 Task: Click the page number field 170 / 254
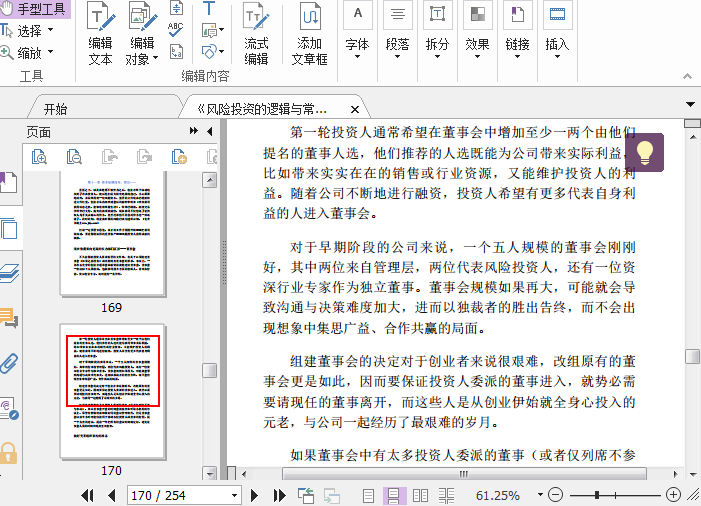point(178,495)
